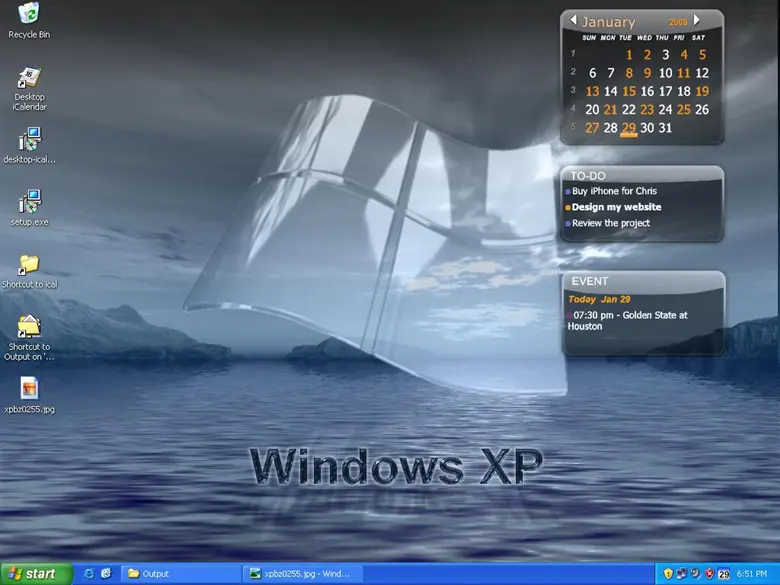The height and width of the screenshot is (585, 780).
Task: Select the xpbz0255.jpg desktop file icon
Action: [29, 388]
